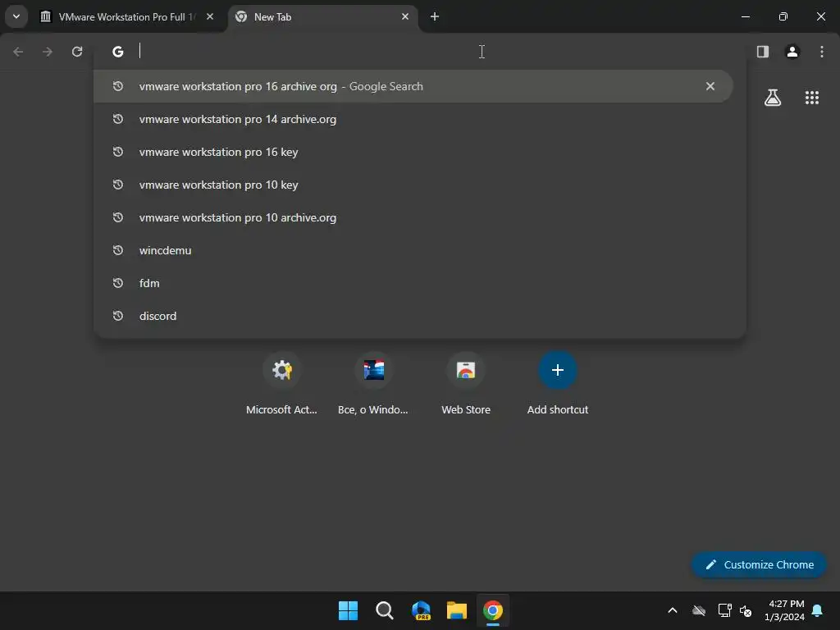Choose the discord search suggestion

pos(413,316)
